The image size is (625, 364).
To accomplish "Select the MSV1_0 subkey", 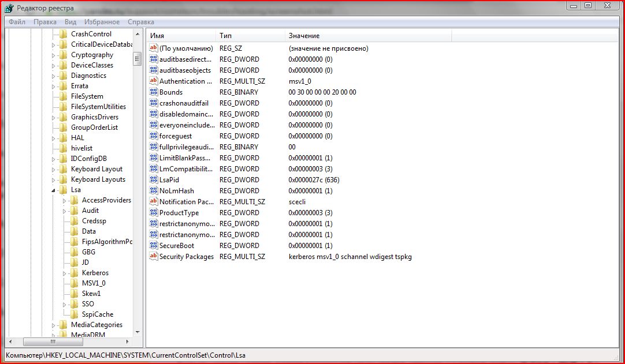I will coord(93,283).
